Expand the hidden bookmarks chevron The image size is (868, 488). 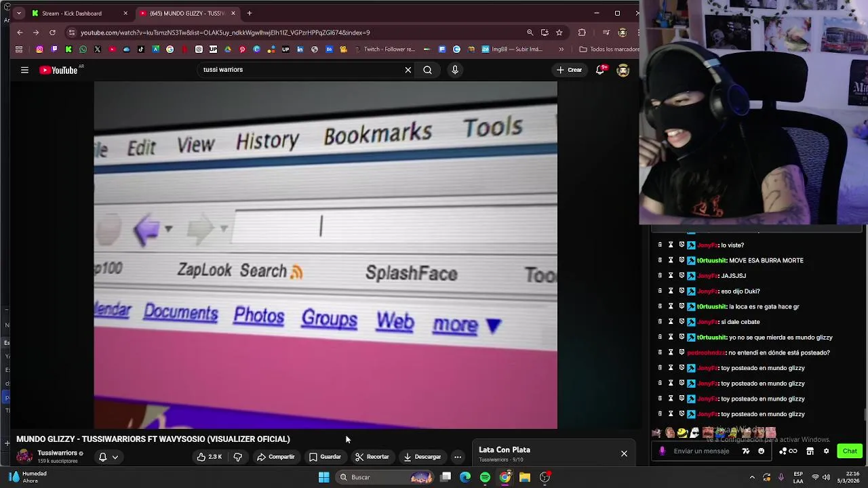click(561, 49)
